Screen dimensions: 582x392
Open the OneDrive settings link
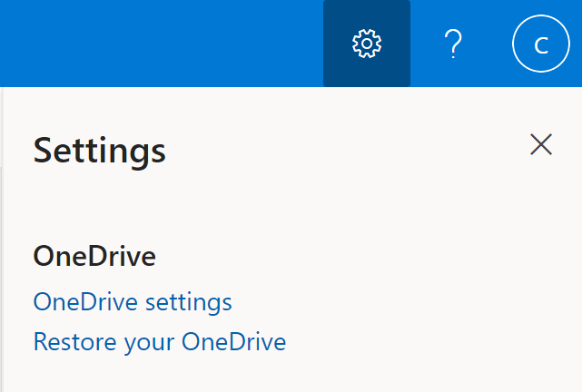pos(133,301)
